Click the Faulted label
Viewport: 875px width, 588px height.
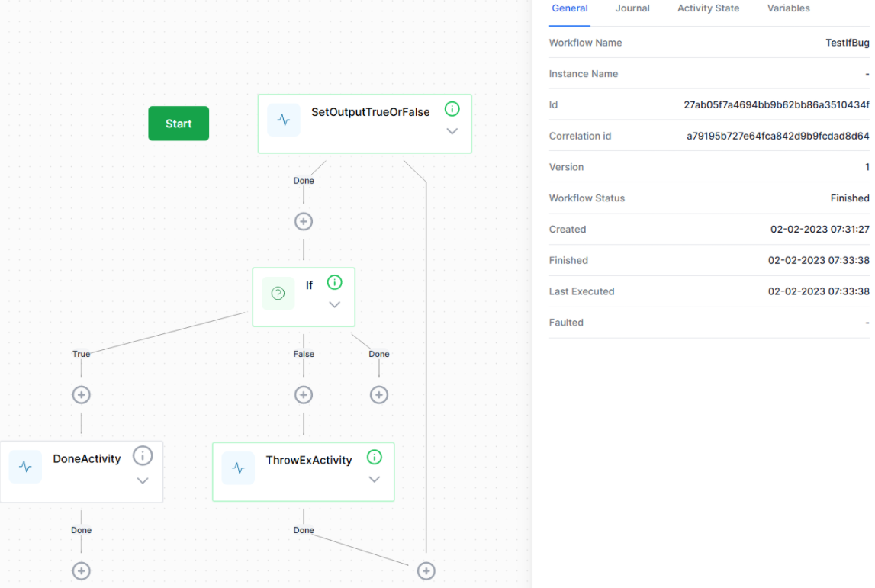click(566, 323)
